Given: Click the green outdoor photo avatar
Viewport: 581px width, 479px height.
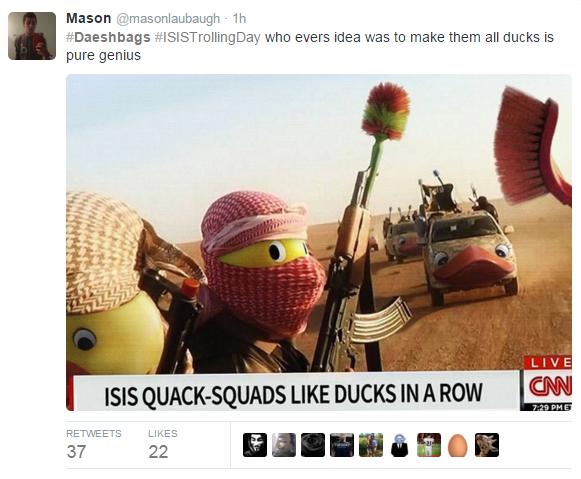Looking at the screenshot, I should tap(371, 445).
